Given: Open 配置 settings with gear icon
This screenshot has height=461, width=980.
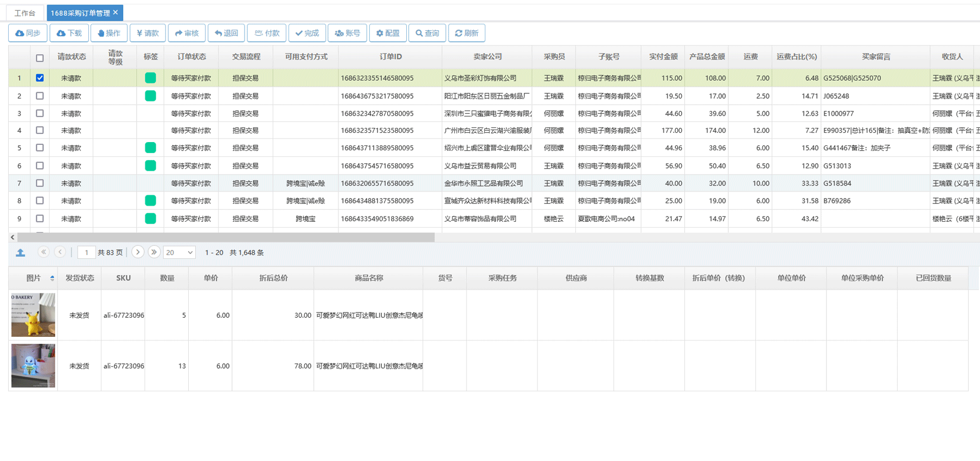Looking at the screenshot, I should (x=388, y=33).
